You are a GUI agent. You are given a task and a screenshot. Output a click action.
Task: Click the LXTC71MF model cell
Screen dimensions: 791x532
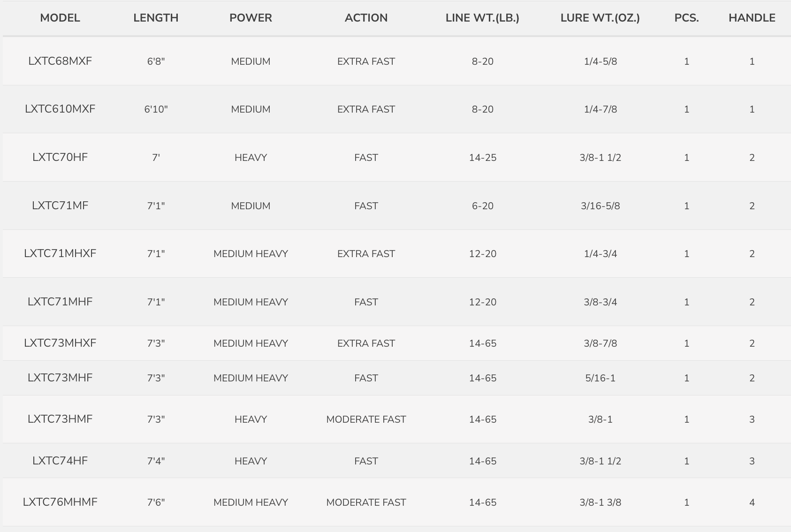coord(60,205)
